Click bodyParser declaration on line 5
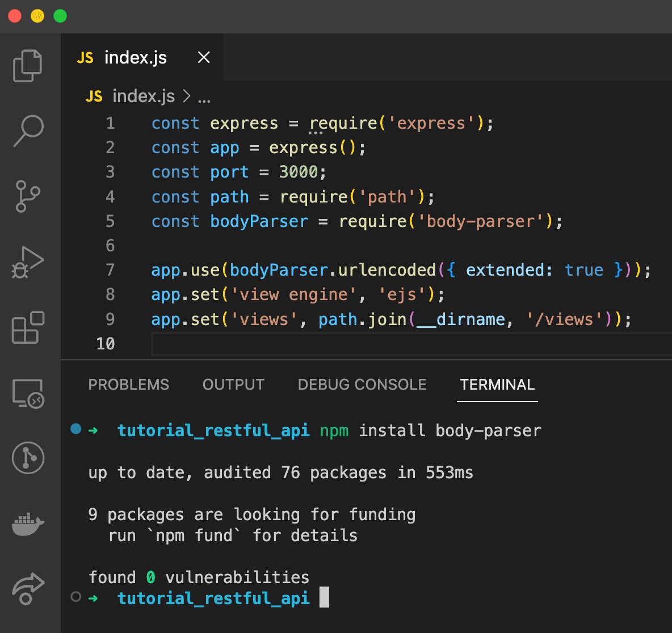This screenshot has width=672, height=633. 259,221
